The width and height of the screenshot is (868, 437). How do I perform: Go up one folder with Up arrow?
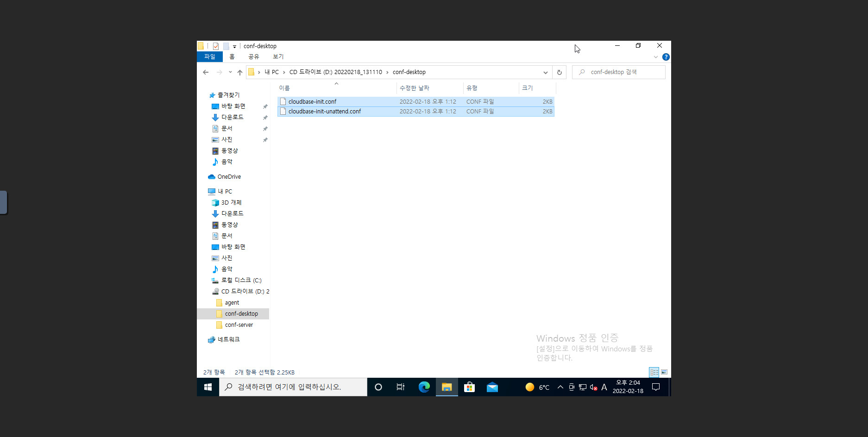(240, 72)
